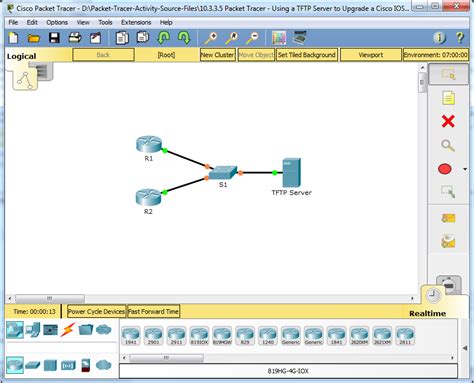Click the Zoom Reset magnifier icon

click(x=231, y=38)
